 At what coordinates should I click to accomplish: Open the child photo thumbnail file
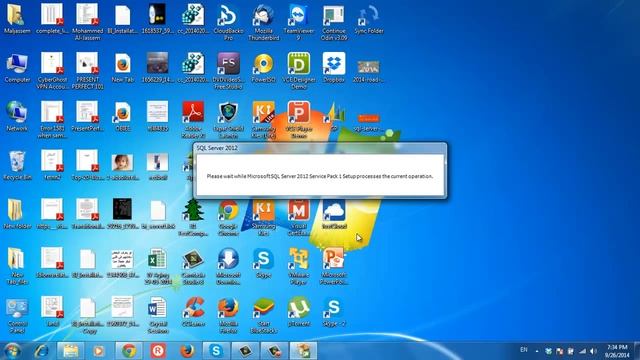pos(122,167)
